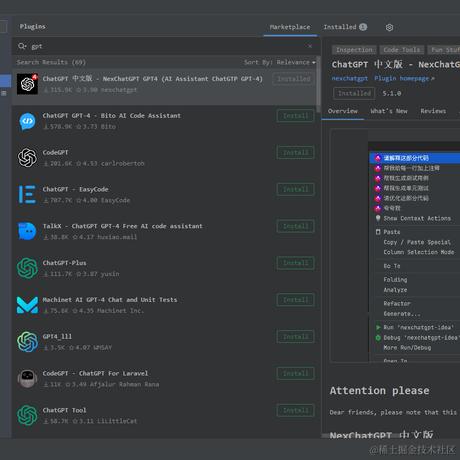Image resolution: width=460 pixels, height=460 pixels.
Task: Click the Inspection tag
Action: click(x=354, y=50)
